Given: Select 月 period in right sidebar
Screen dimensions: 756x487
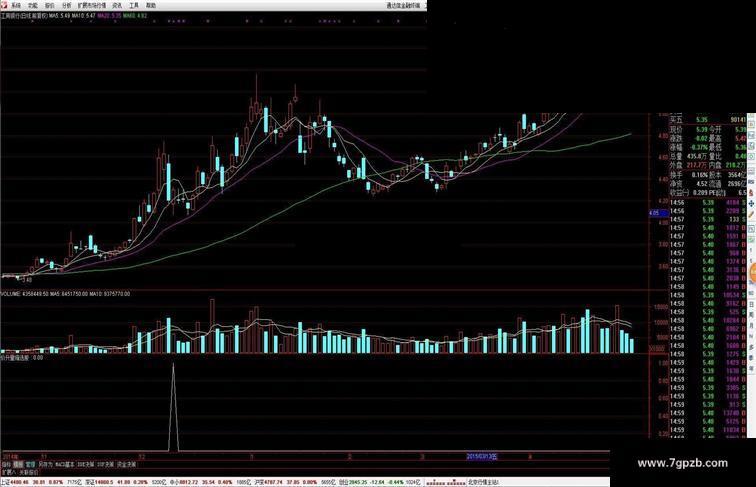Looking at the screenshot, I should click(x=751, y=326).
